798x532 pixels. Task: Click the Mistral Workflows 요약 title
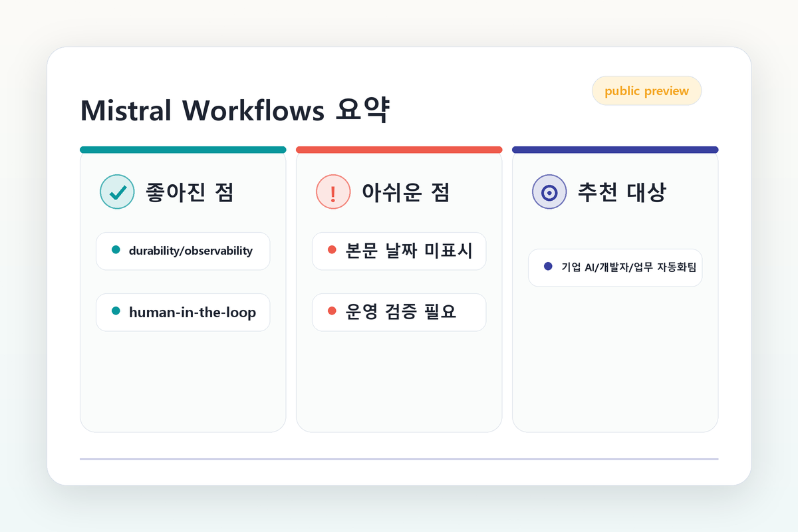coord(235,110)
